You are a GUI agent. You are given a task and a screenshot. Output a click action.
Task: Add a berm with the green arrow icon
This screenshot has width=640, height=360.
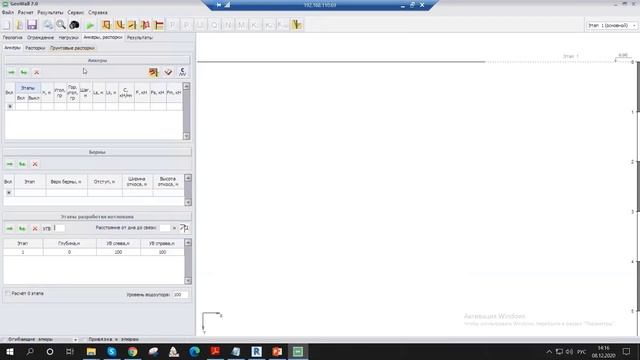(10, 164)
